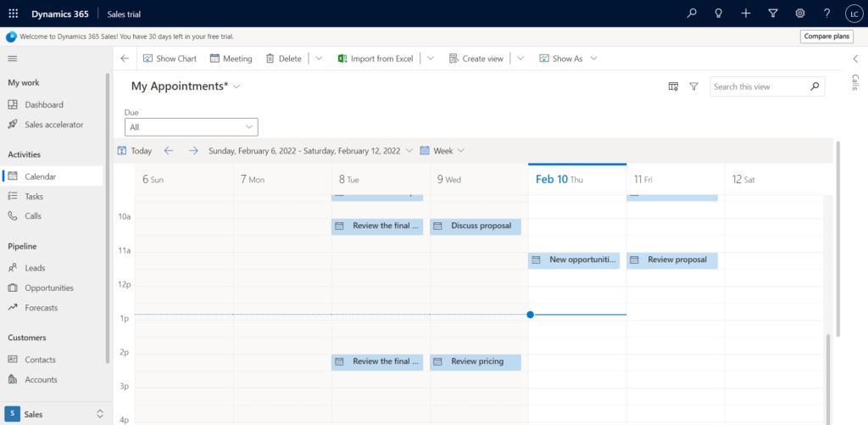The image size is (868, 425).
Task: Select the 7 Mon day header
Action: tap(282, 180)
